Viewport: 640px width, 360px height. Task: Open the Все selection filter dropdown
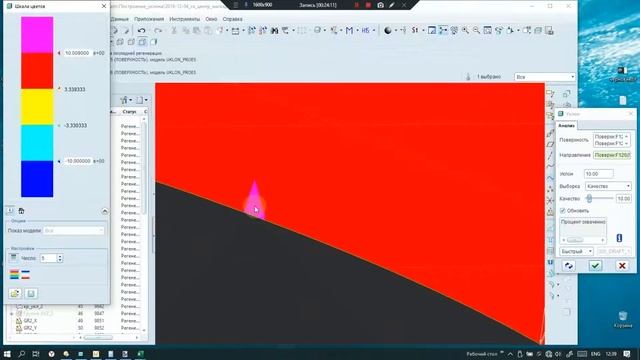(544, 77)
